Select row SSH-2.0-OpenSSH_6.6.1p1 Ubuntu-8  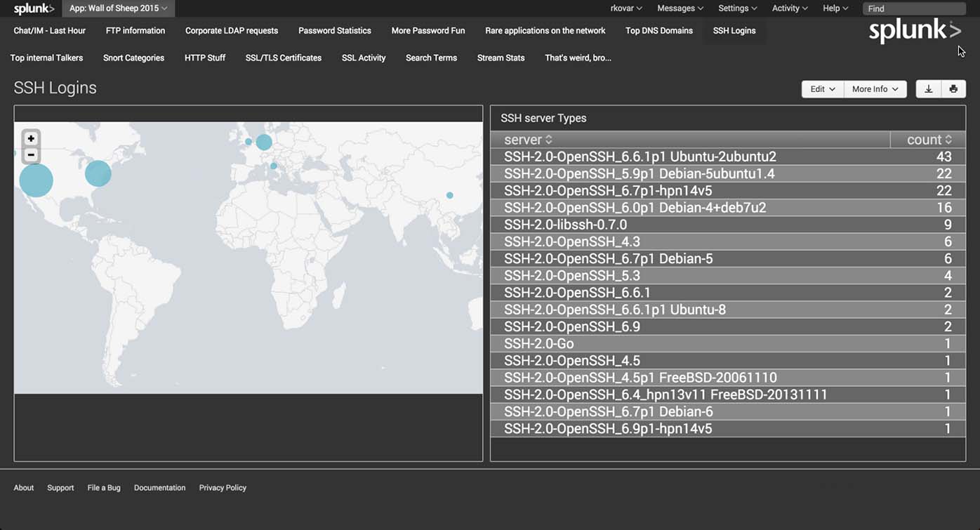click(x=728, y=310)
